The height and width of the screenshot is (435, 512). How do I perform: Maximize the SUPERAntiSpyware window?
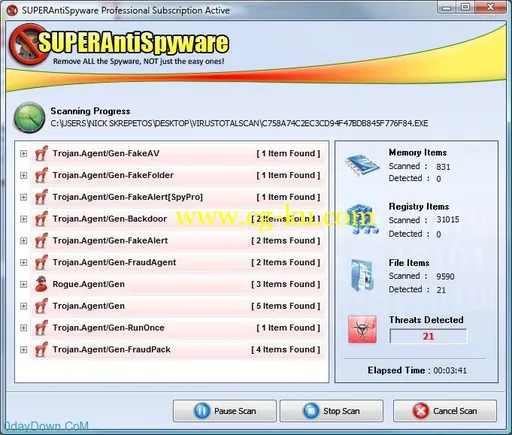point(466,7)
